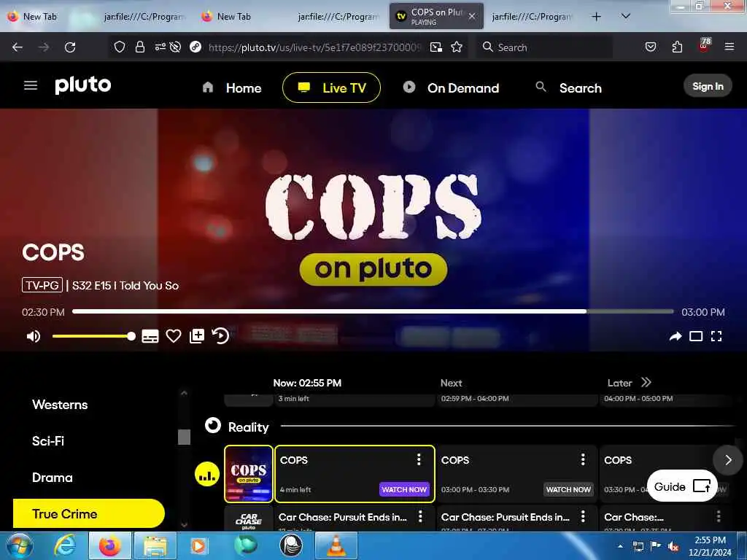
Task: Click Watch Now on 03:00 PM COPS
Action: 568,489
